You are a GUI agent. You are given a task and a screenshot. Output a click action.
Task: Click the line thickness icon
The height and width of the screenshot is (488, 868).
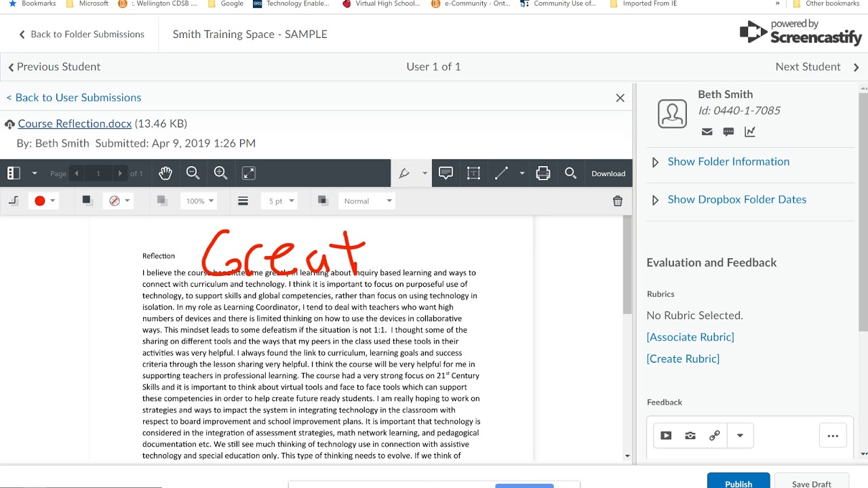point(243,201)
